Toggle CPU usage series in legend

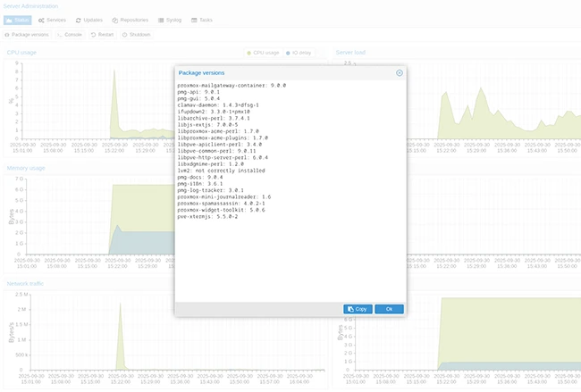point(264,53)
